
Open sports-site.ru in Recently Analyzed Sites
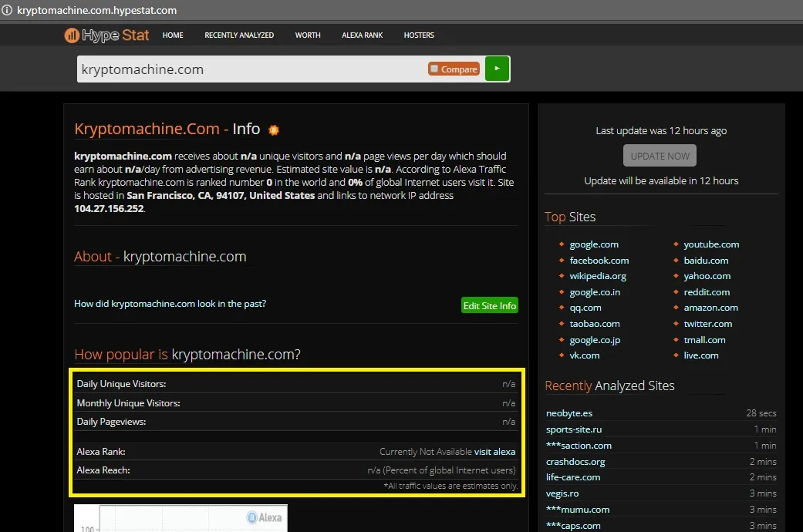click(574, 429)
